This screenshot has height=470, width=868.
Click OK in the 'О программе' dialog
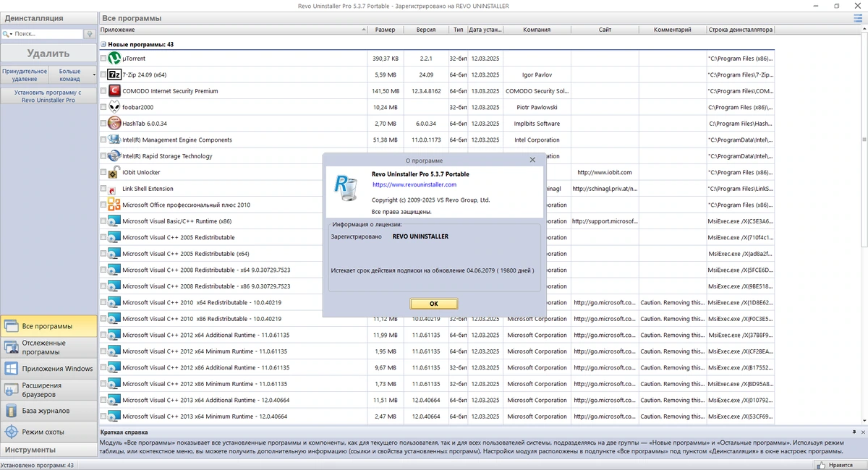(x=434, y=304)
